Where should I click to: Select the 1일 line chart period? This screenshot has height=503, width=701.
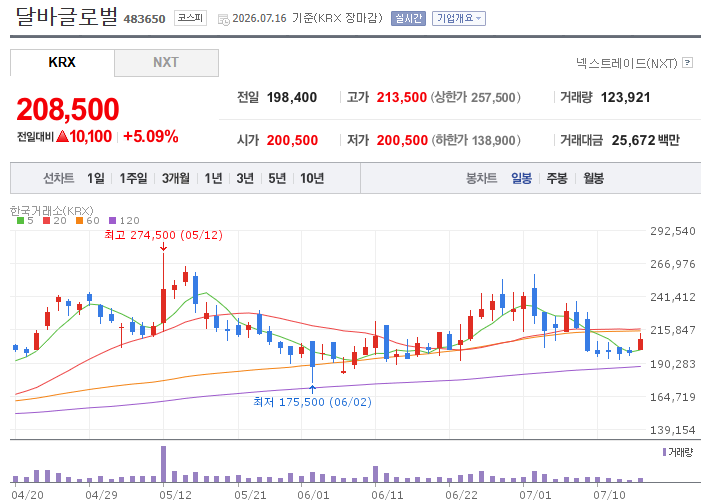(x=96, y=178)
